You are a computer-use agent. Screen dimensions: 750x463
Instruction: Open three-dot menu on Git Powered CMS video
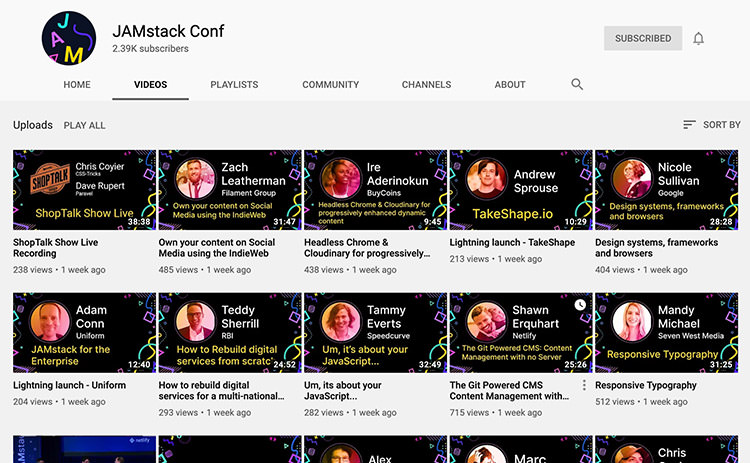click(584, 385)
